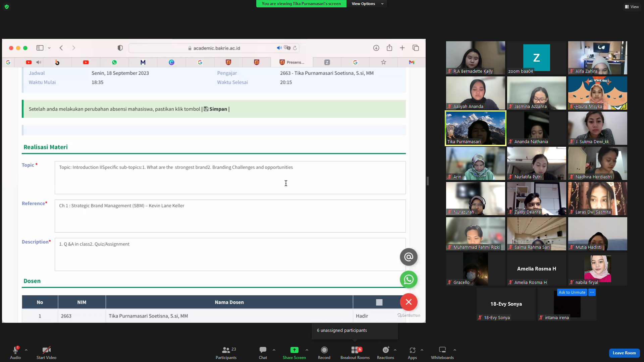The height and width of the screenshot is (362, 644).
Task: Expand the Whiteboards options arrow
Action: (x=455, y=350)
